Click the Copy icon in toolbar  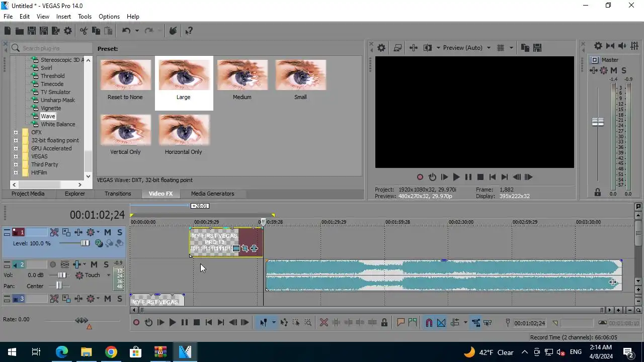pos(96,31)
